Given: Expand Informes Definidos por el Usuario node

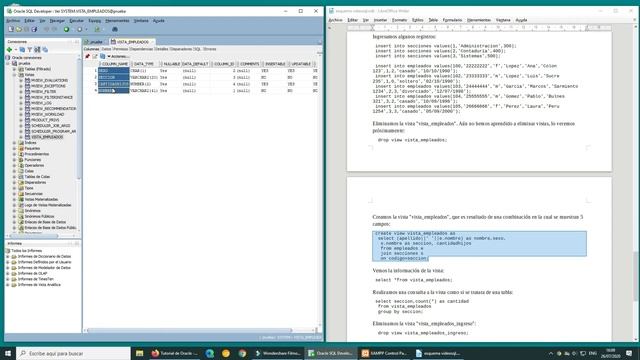Looking at the screenshot, I should point(8,262).
